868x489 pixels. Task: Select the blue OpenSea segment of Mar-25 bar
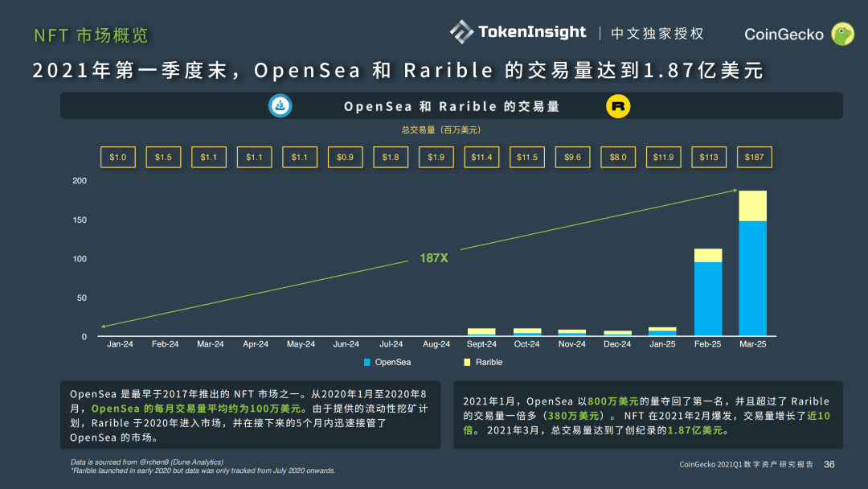point(753,278)
